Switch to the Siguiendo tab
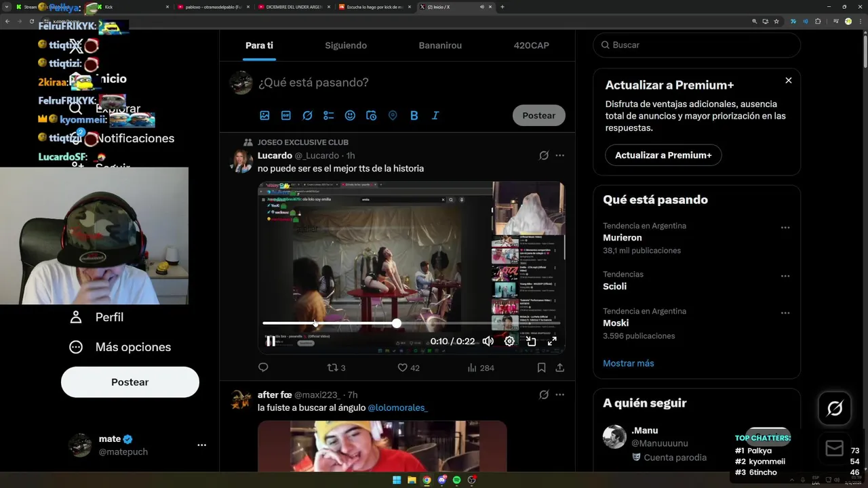Screen dimensions: 868x488 (x=346, y=45)
